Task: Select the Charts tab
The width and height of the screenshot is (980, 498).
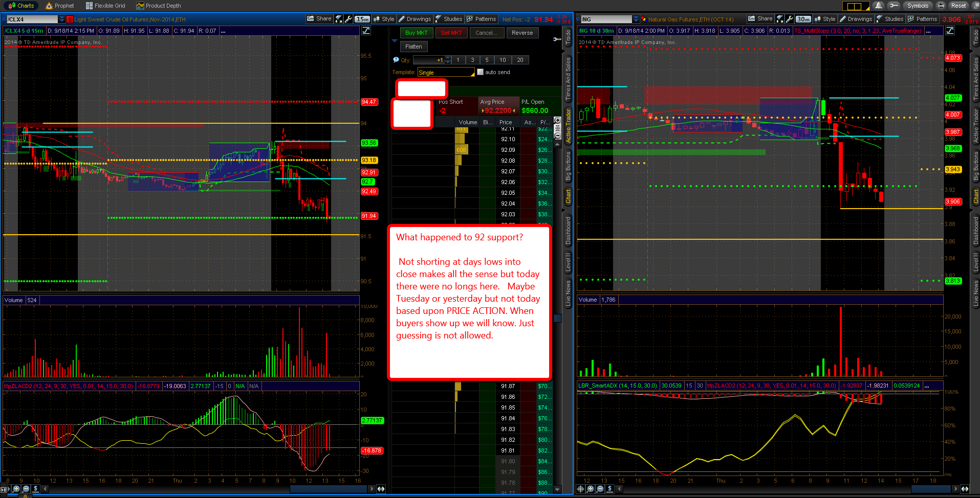Action: 21,6
